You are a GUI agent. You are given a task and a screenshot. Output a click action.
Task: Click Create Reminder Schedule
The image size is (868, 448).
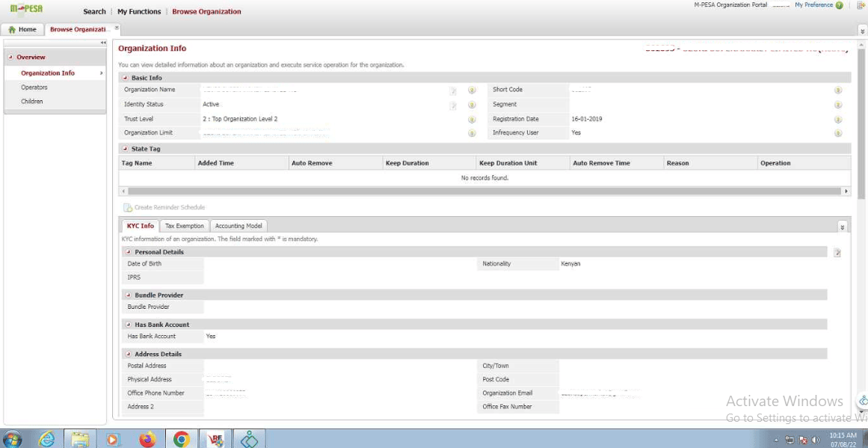pyautogui.click(x=164, y=207)
